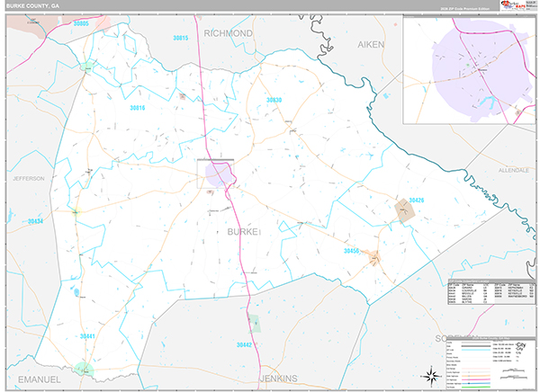Select ZIP code label 30805
This screenshot has height=392, width=540.
81,23
